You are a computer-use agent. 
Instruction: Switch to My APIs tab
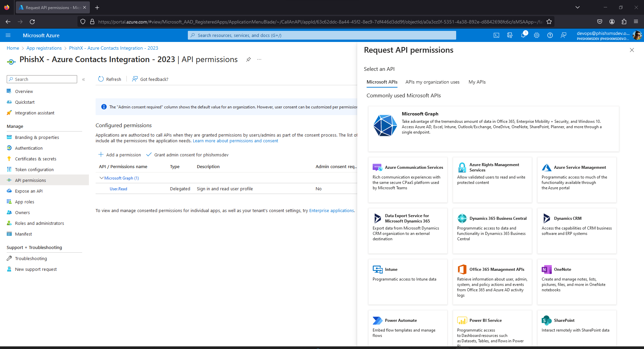click(477, 82)
